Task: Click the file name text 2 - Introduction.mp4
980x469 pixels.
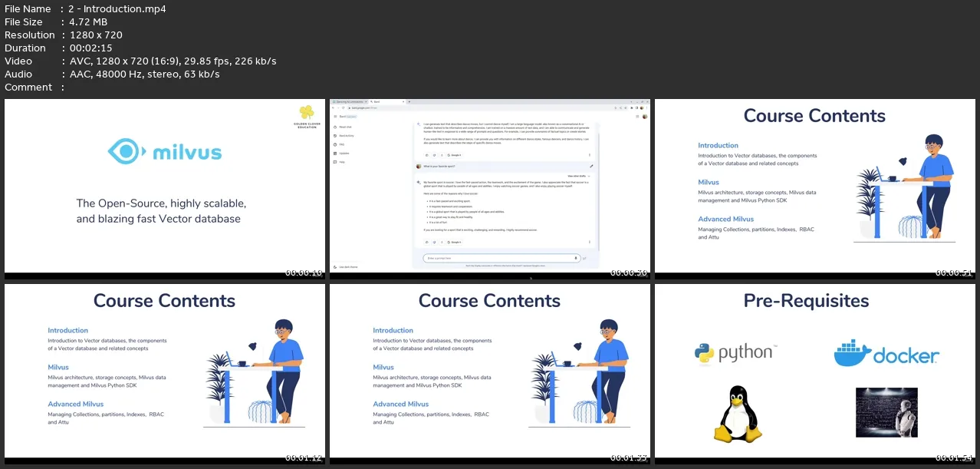Action: pyautogui.click(x=117, y=8)
